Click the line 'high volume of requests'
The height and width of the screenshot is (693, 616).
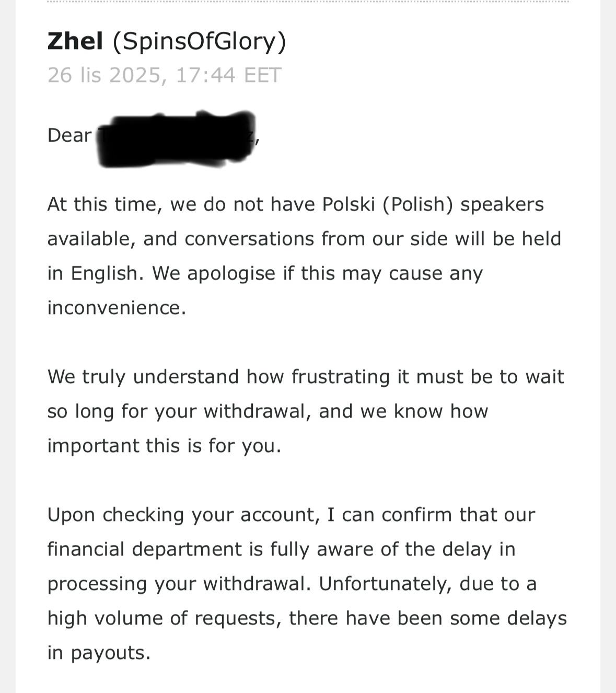(307, 618)
